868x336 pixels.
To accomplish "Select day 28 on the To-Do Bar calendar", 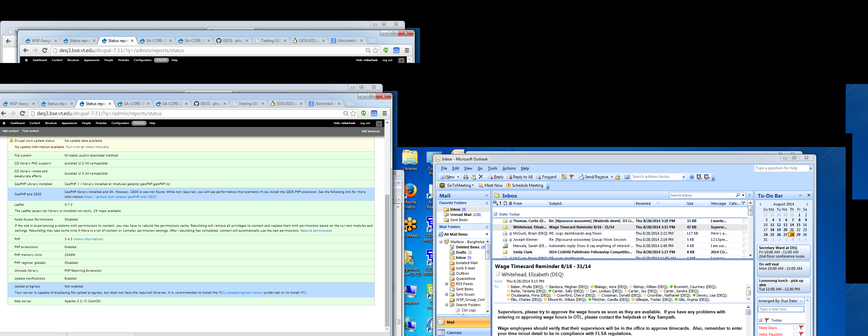I will pyautogui.click(x=792, y=235).
